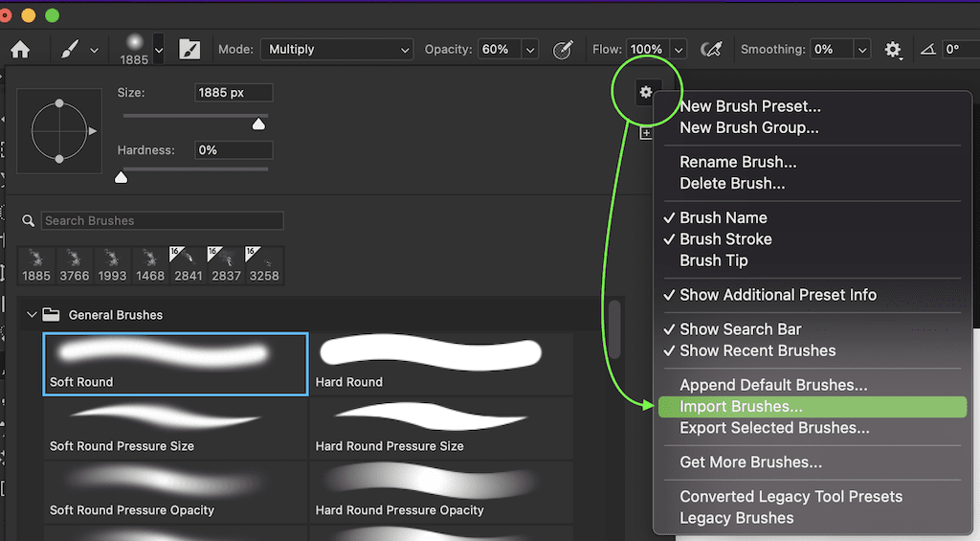Select recent brush 1993

pyautogui.click(x=113, y=266)
